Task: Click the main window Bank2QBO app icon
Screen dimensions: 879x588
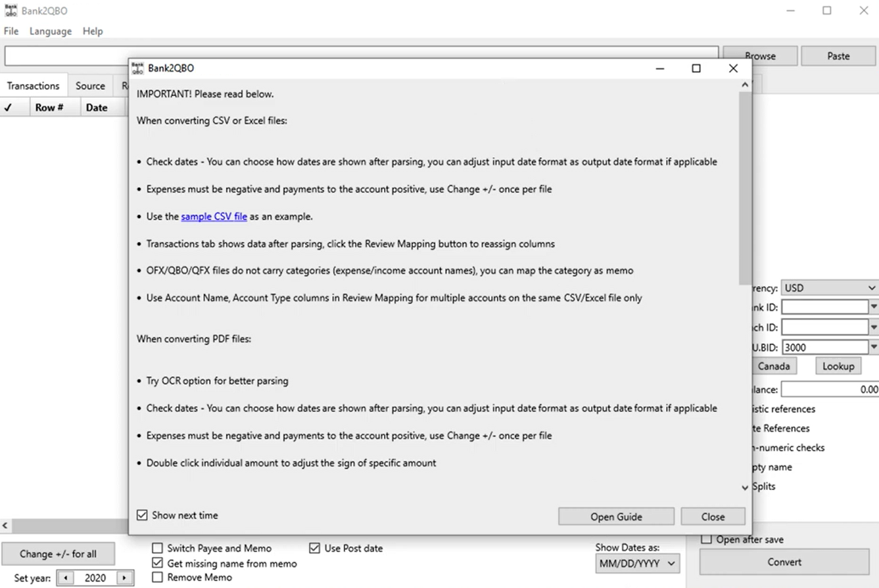Action: tap(10, 11)
